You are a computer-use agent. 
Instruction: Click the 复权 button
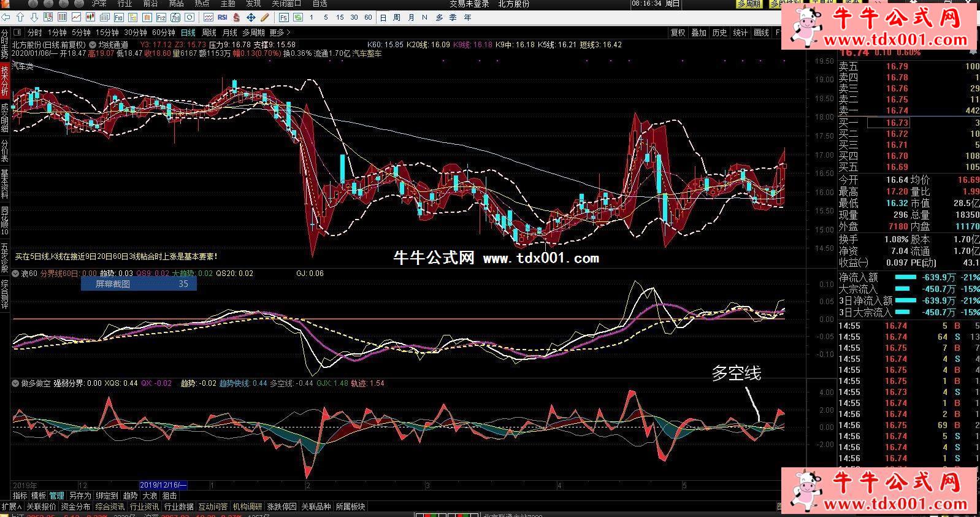pos(678,33)
